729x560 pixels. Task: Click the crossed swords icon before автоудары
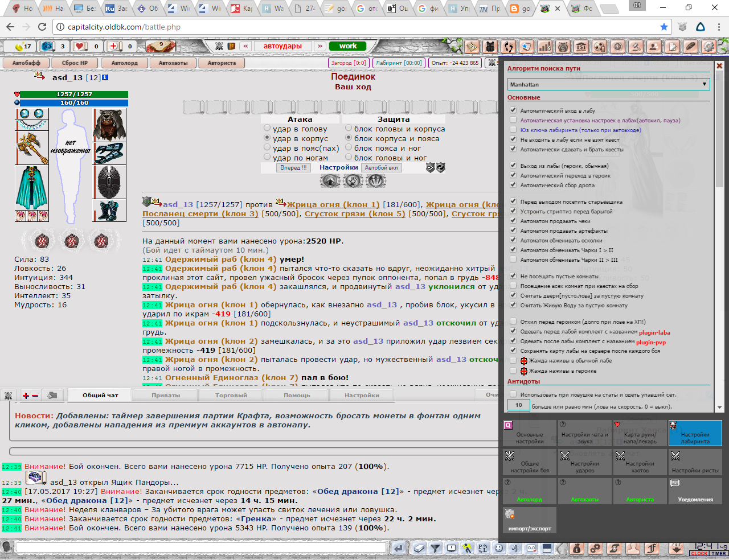(219, 46)
